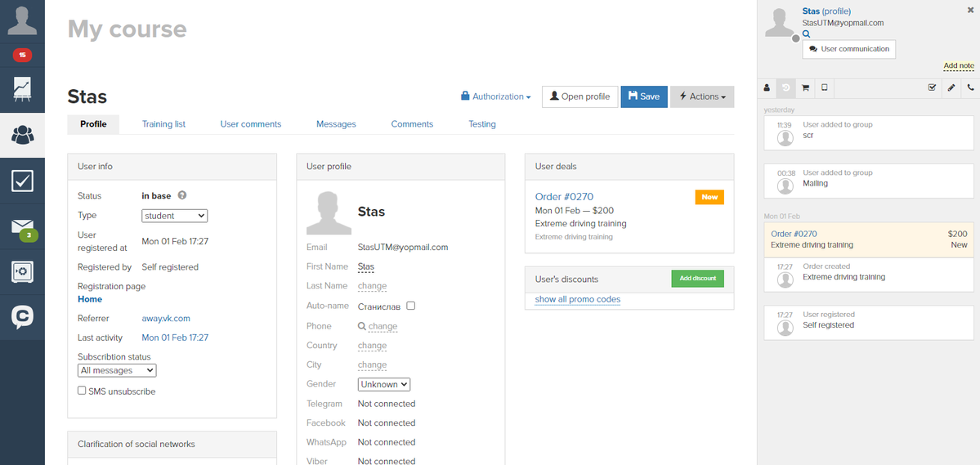Click the help icon next to in base status
980x465 pixels.
[x=182, y=195]
